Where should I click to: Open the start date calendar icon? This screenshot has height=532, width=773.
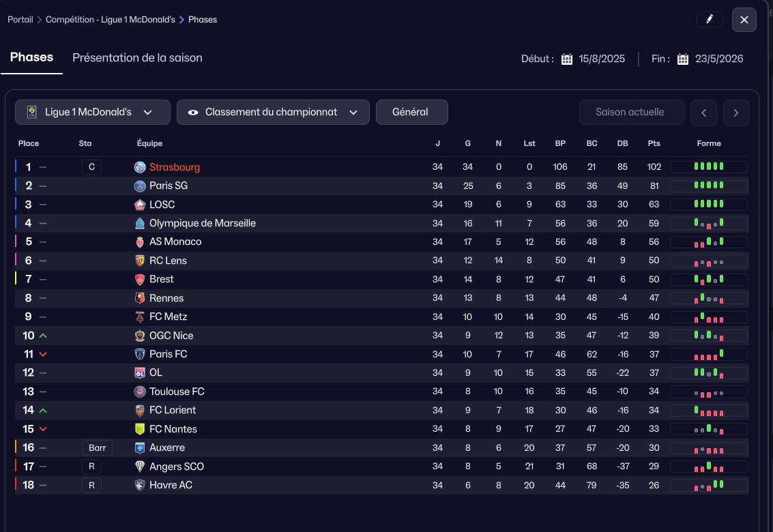pos(566,59)
